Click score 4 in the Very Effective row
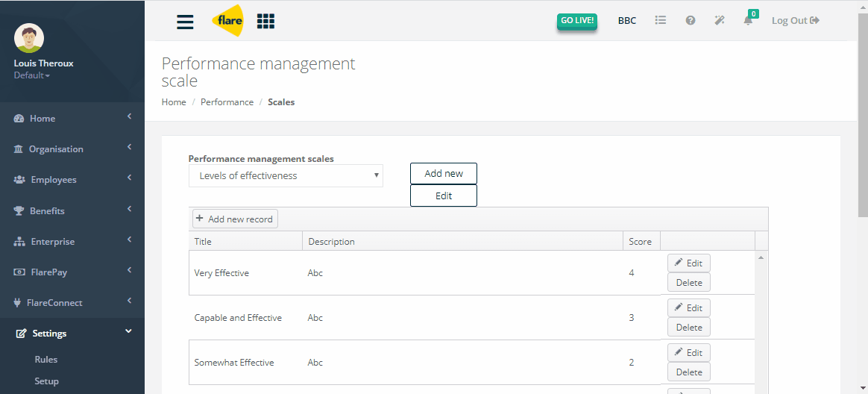868x394 pixels. (632, 273)
